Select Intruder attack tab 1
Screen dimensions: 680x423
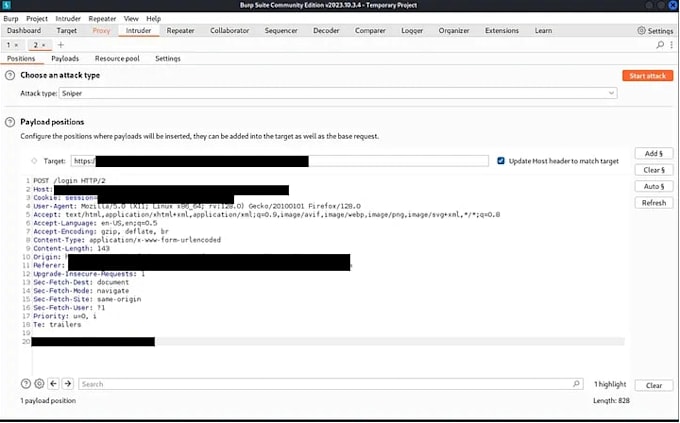pos(8,45)
